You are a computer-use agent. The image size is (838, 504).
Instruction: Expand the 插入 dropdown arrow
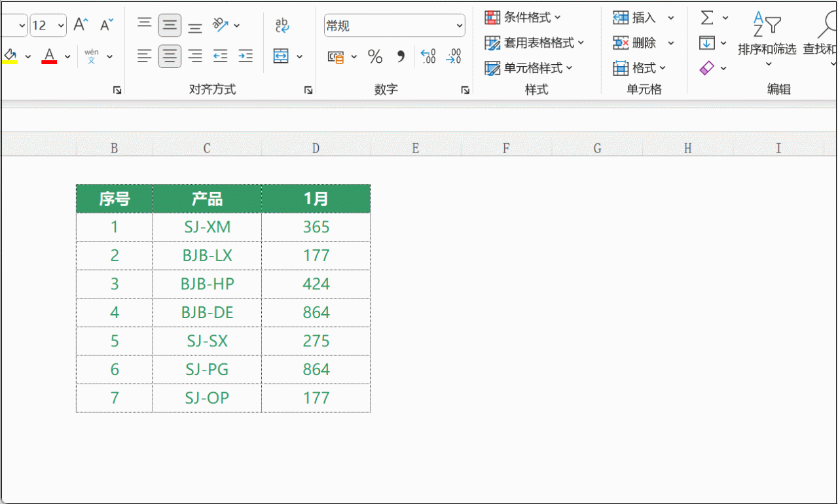(671, 18)
